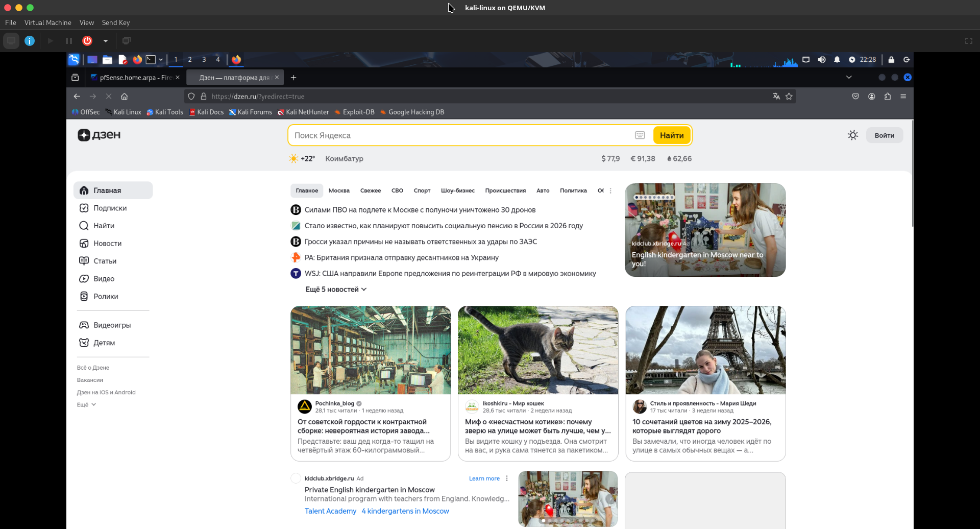980x529 pixels.
Task: Toggle VM fullscreen mode button
Action: 968,41
